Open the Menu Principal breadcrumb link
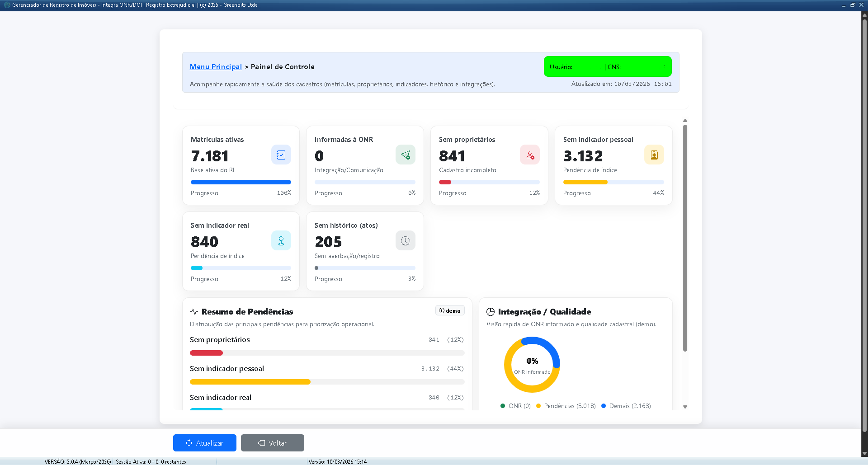Viewport: 868px width, 465px height. click(216, 67)
